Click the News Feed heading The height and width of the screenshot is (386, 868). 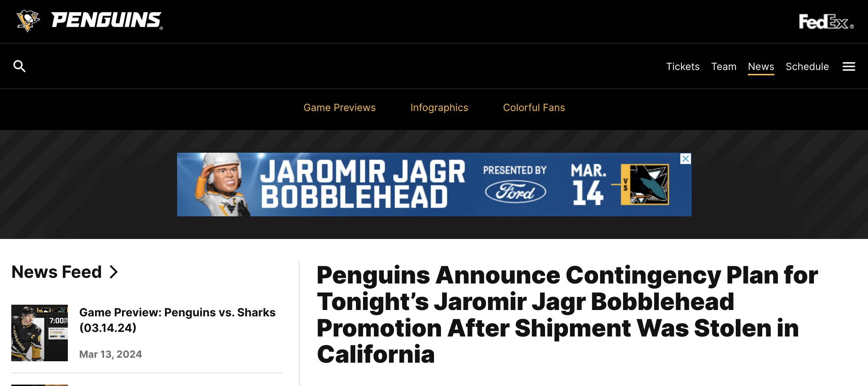(57, 272)
